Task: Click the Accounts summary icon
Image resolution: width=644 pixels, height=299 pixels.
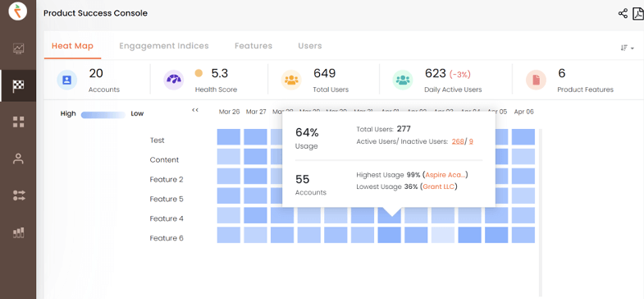Action: pos(67,80)
